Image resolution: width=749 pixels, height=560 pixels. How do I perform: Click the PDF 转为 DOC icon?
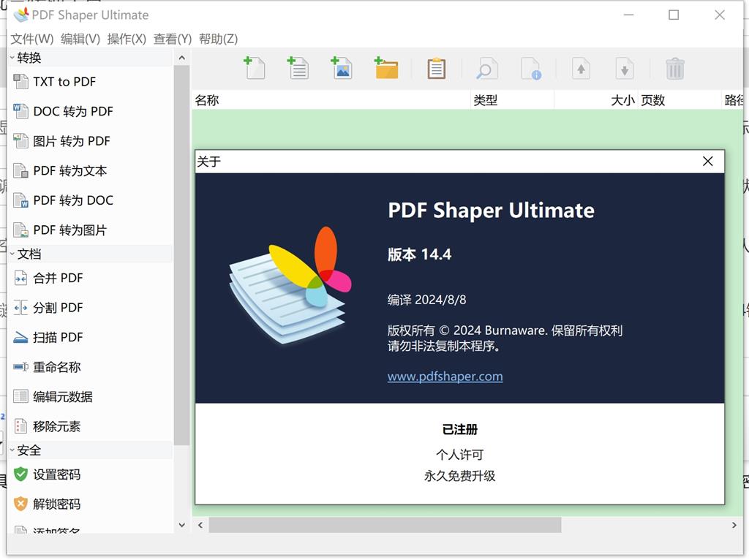pos(20,200)
